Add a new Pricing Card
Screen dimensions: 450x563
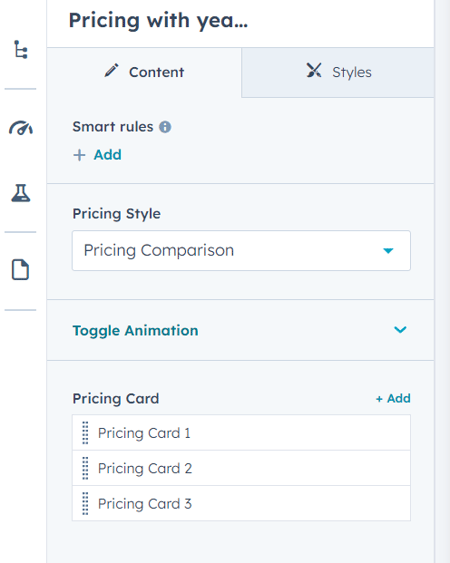click(x=393, y=399)
